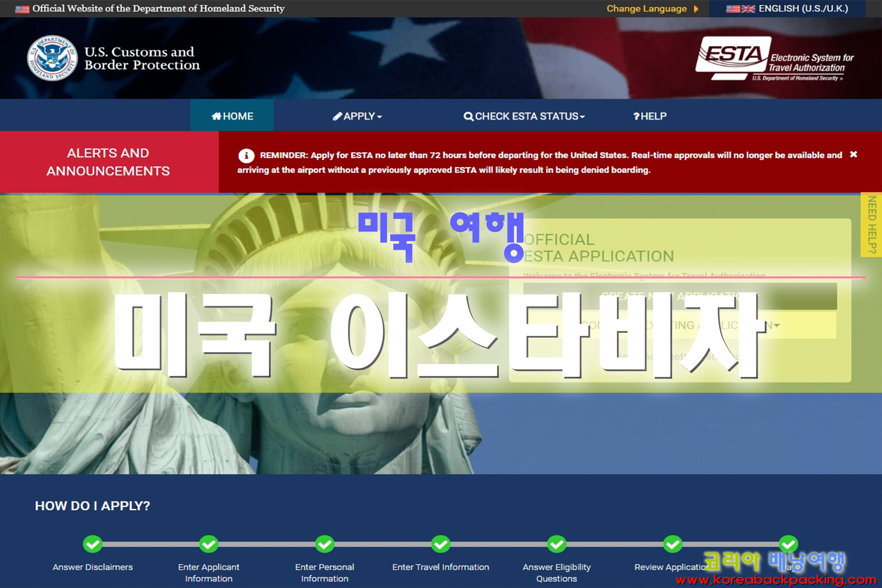The width and height of the screenshot is (882, 588).
Task: Click the US flag icon beside Official Website
Action: 22,9
